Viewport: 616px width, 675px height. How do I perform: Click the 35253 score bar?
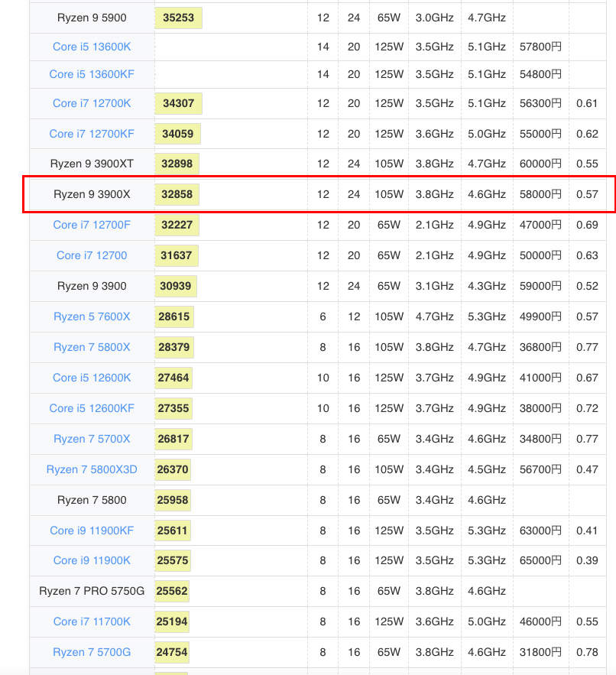[x=178, y=18]
